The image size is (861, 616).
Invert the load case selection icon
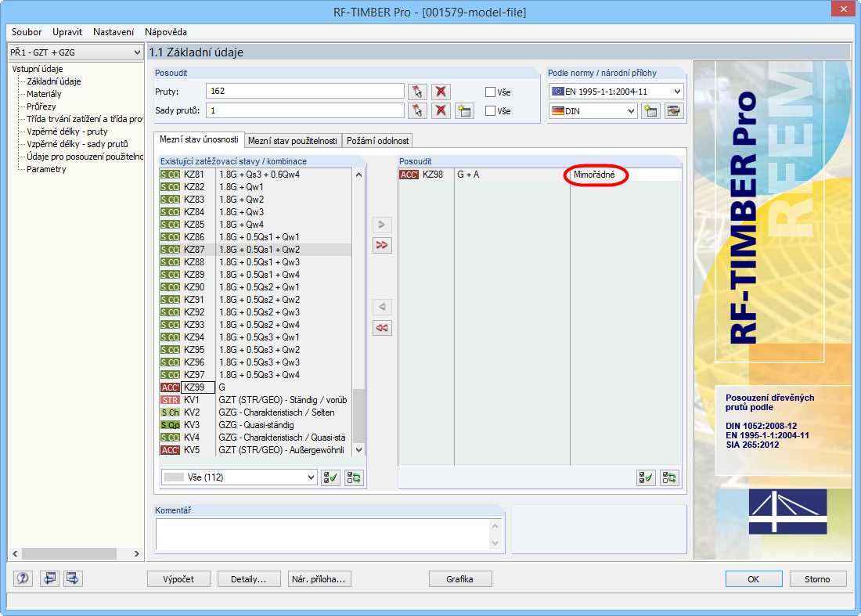[353, 477]
